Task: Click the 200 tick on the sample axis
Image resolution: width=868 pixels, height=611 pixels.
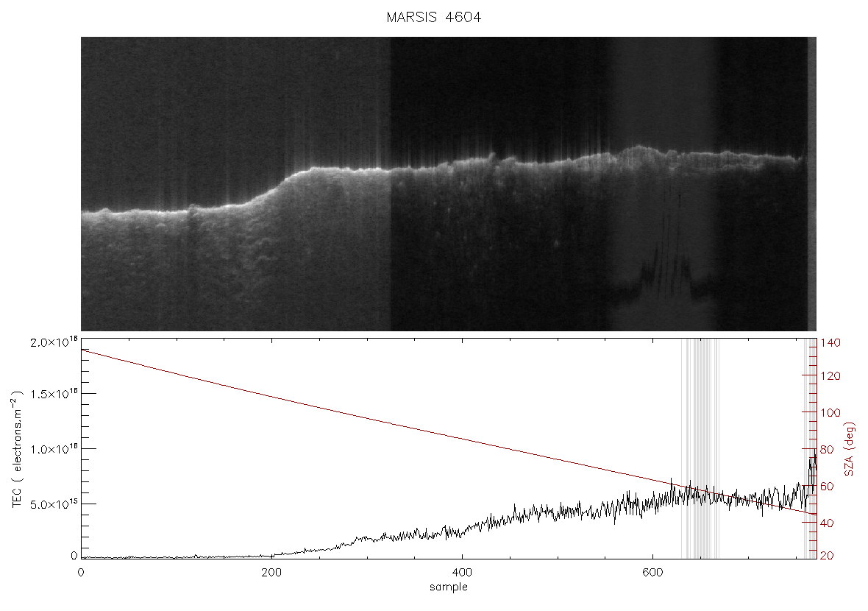Action: click(271, 573)
